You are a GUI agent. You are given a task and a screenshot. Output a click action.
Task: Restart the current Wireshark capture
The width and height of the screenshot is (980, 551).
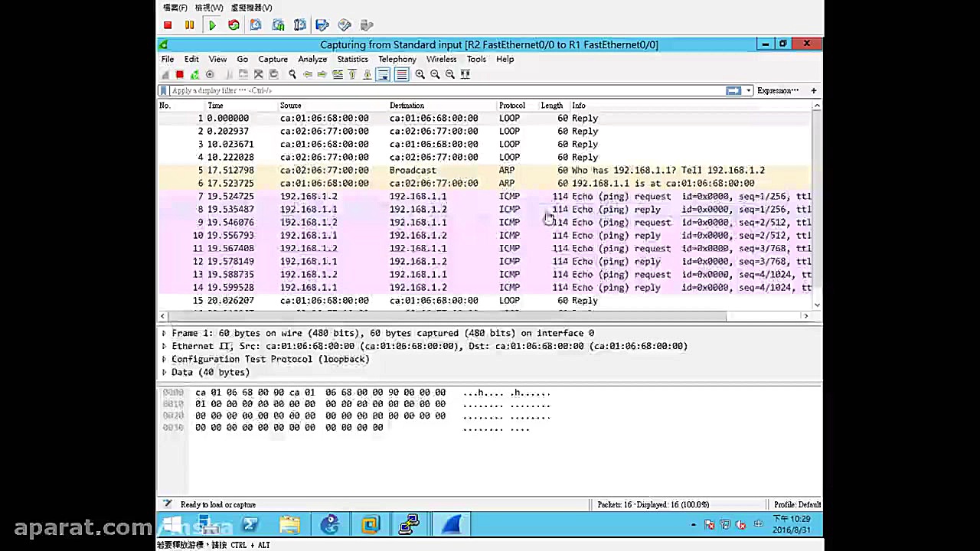click(194, 74)
